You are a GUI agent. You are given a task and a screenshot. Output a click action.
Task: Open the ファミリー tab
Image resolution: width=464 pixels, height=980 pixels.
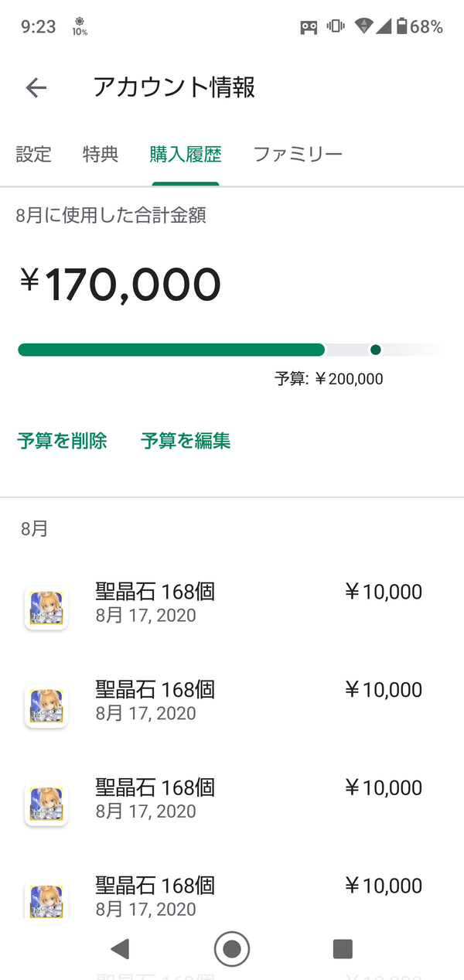click(x=298, y=154)
